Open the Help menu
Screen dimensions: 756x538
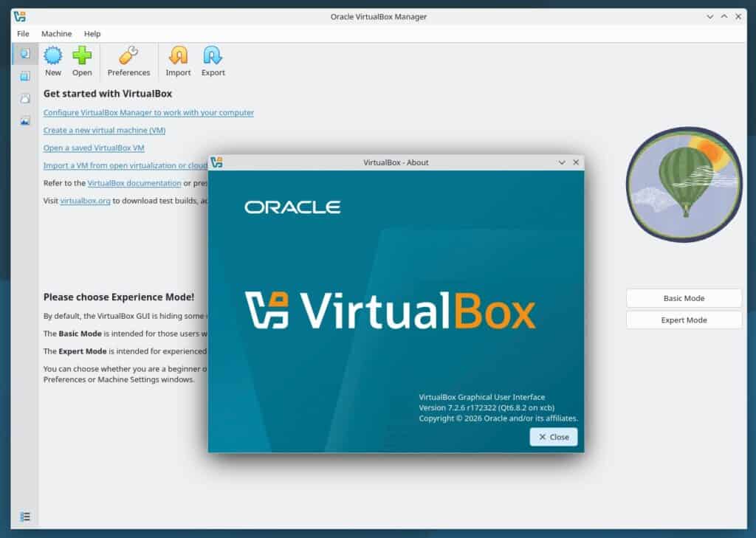[x=92, y=33]
